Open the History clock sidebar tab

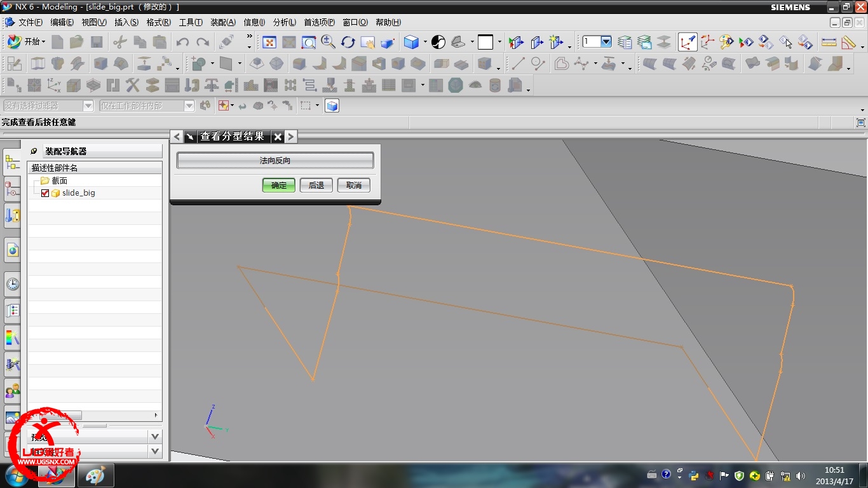point(12,284)
